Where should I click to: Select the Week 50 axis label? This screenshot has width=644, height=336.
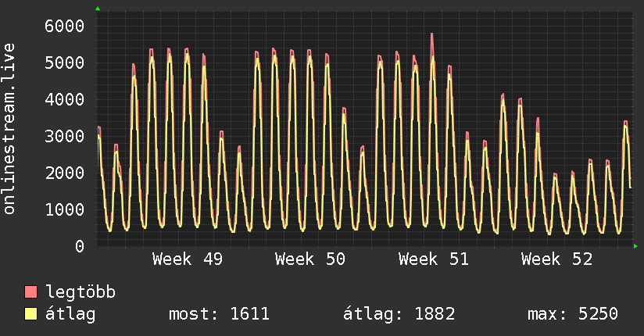pos(310,259)
